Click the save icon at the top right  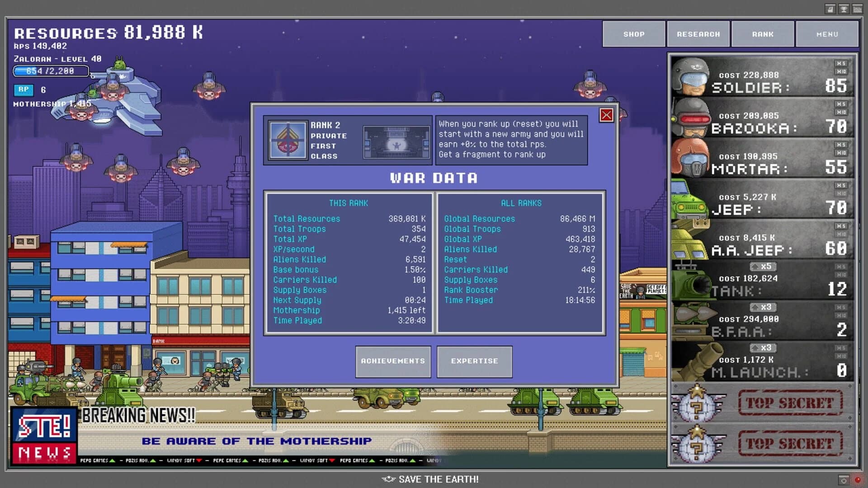pyautogui.click(x=830, y=9)
